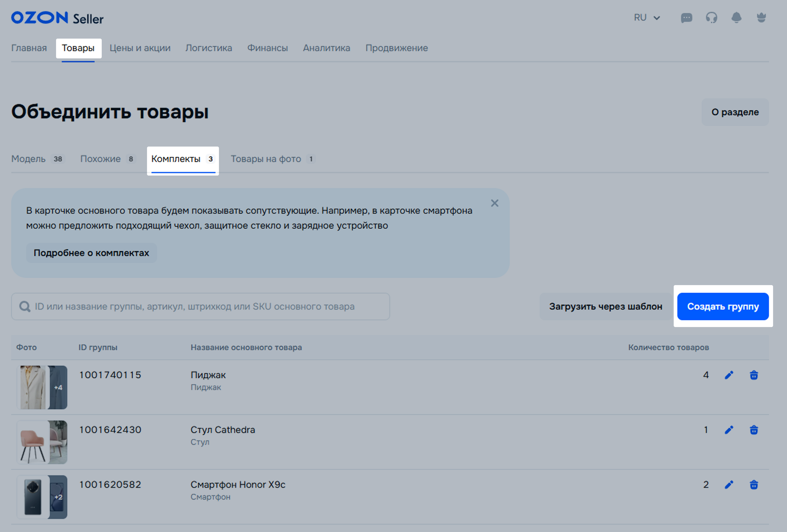The height and width of the screenshot is (532, 787).
Task: Open the Цены и акции menu
Action: coord(140,48)
